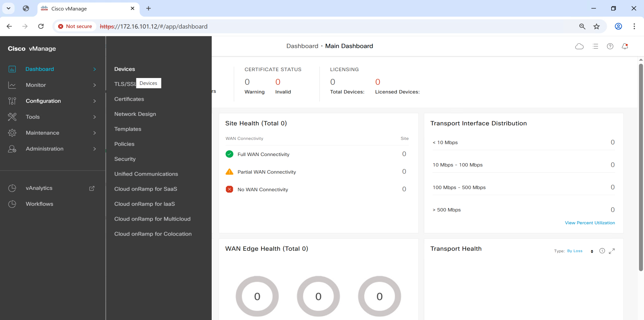
Task: Open the notifications bell icon
Action: pos(625,46)
